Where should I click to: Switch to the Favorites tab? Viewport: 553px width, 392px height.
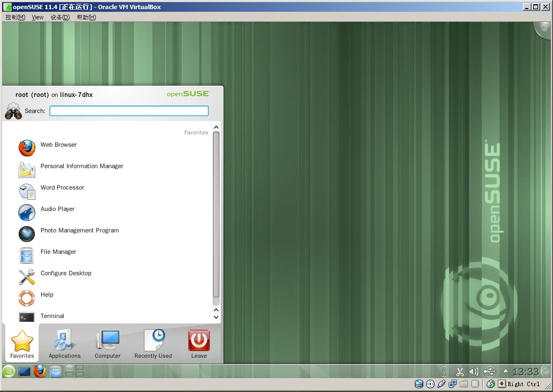pos(22,344)
